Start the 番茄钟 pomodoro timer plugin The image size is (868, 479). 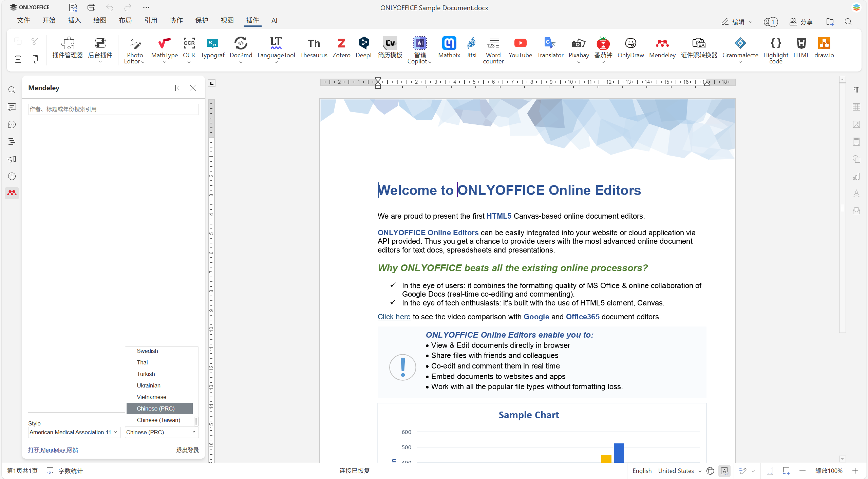tap(603, 50)
